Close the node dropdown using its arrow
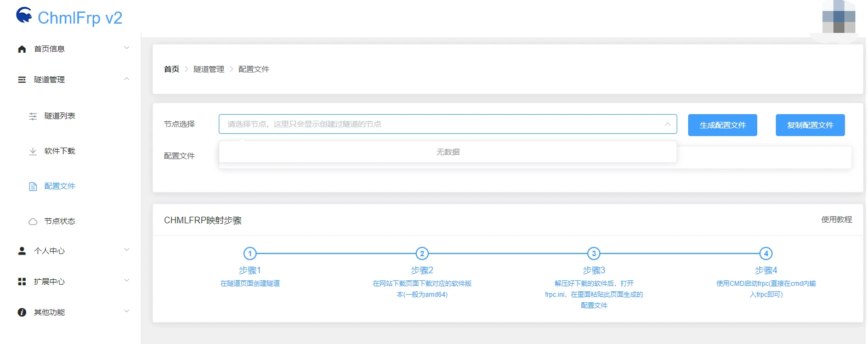Image resolution: width=868 pixels, height=344 pixels. point(667,124)
